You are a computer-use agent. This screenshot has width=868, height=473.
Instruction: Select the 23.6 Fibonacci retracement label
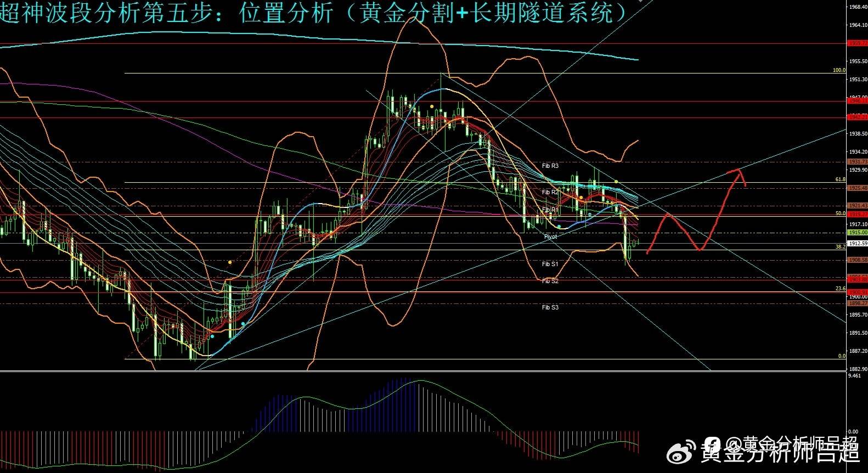(841, 288)
